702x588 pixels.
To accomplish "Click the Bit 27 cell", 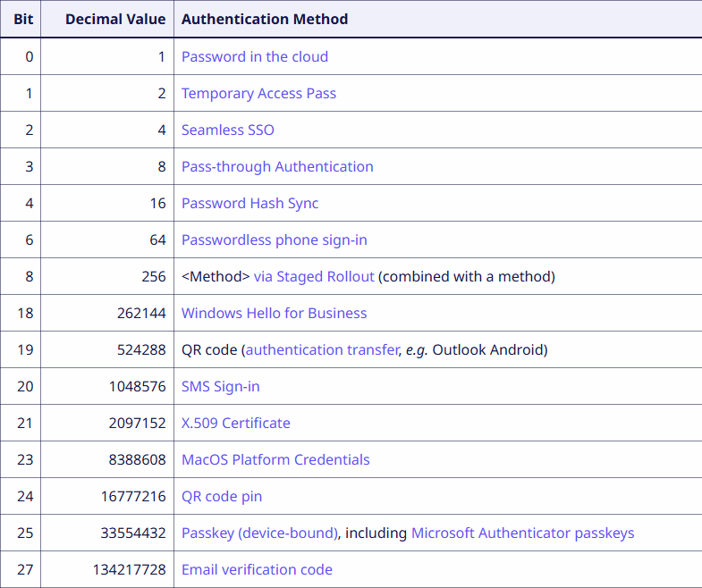I will pos(21,570).
